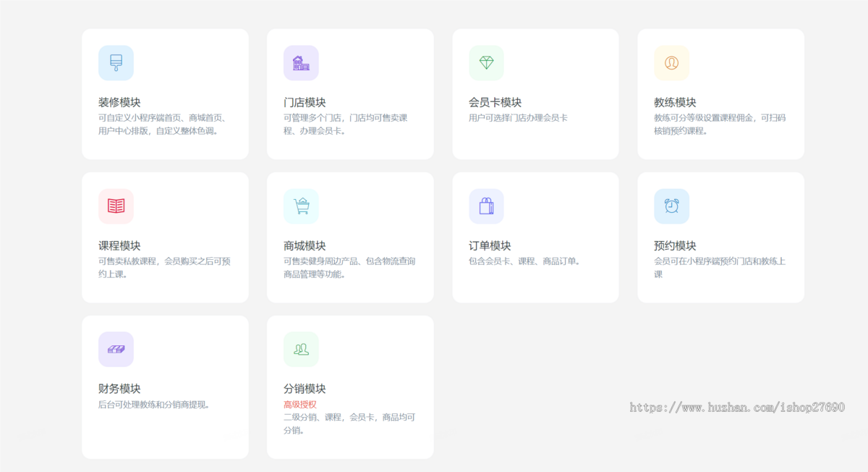Click description 会员可在小程序端预约门店和教练上课

pyautogui.click(x=720, y=268)
